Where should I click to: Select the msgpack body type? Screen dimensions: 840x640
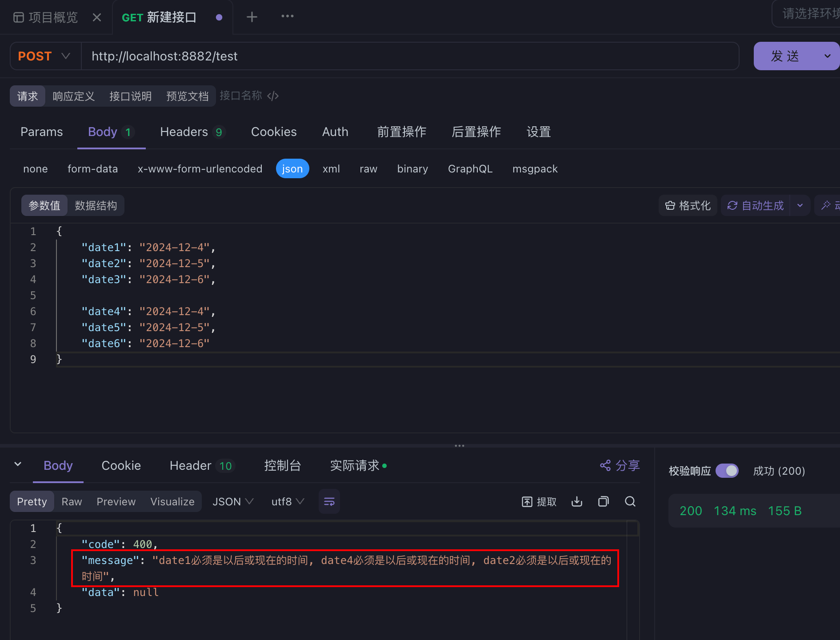(535, 169)
